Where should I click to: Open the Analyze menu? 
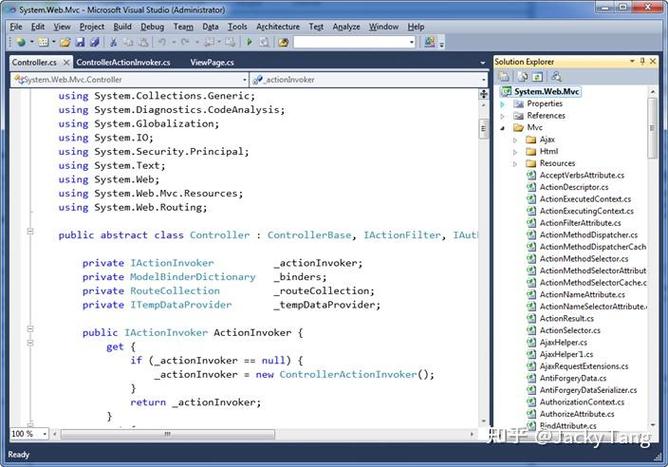point(346,26)
